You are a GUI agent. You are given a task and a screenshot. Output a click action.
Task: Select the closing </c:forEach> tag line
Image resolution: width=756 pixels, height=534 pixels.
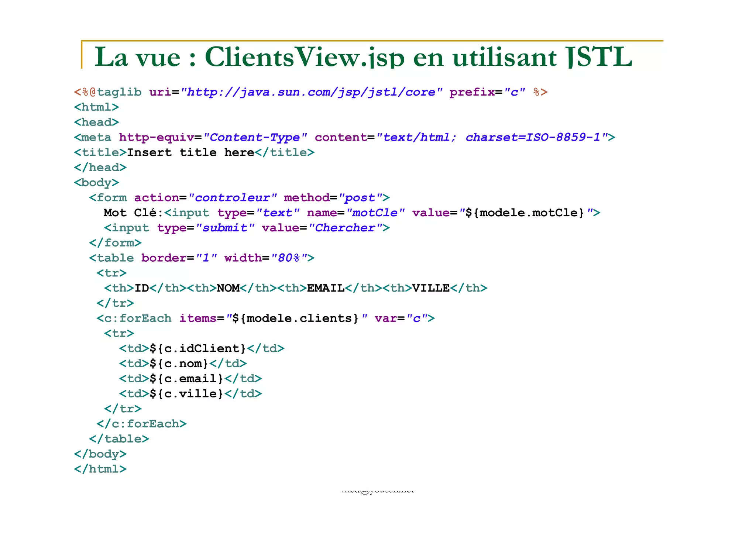click(x=141, y=424)
